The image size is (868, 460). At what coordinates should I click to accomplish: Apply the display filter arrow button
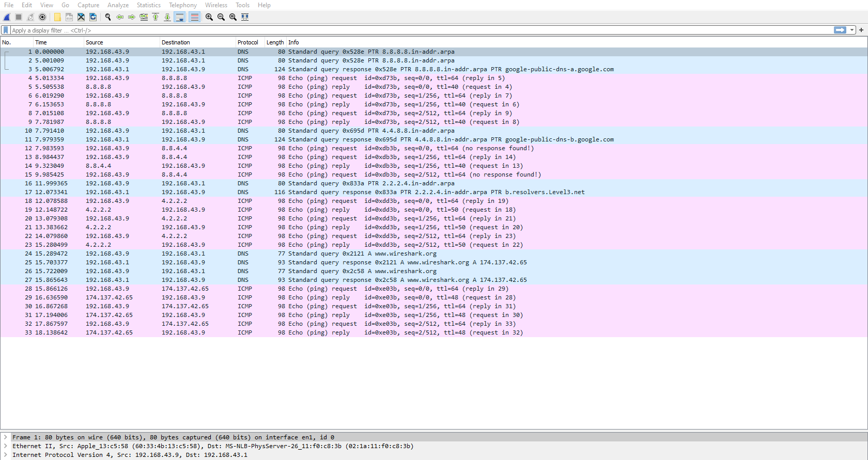[840, 30]
